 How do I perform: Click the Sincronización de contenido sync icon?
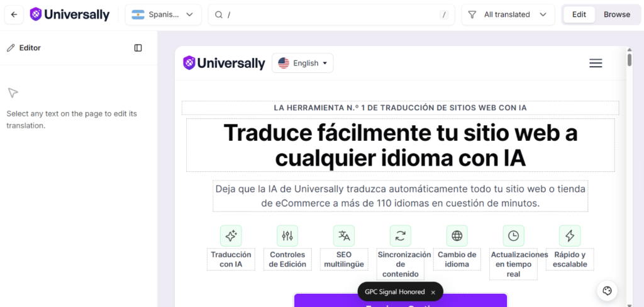[x=401, y=236]
